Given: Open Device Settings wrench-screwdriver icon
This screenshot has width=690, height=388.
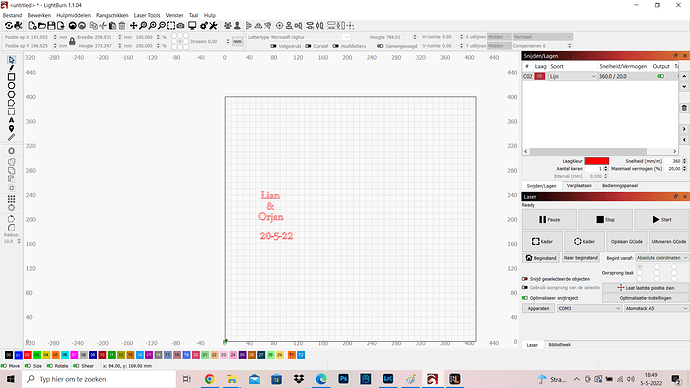Looking at the screenshot, I should (x=213, y=26).
